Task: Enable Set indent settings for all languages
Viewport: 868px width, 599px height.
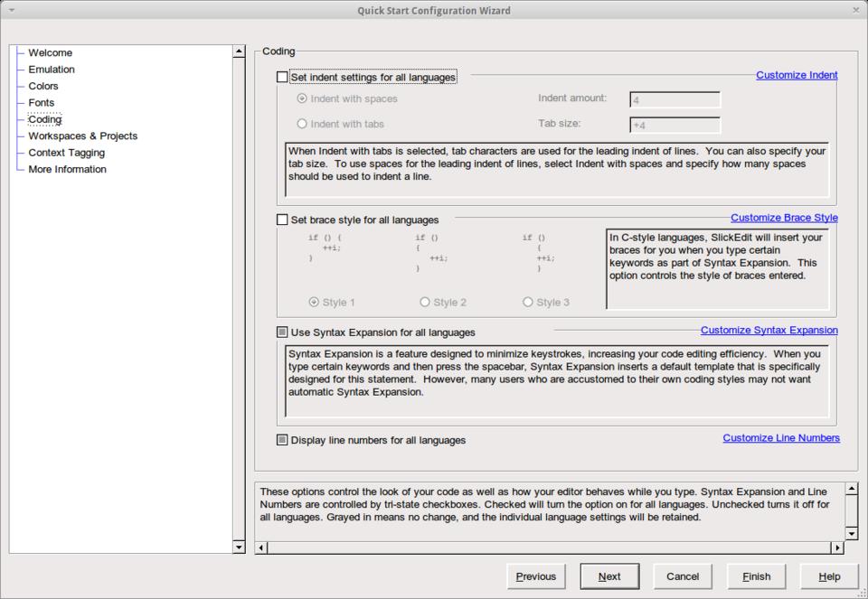Action: pos(282,78)
